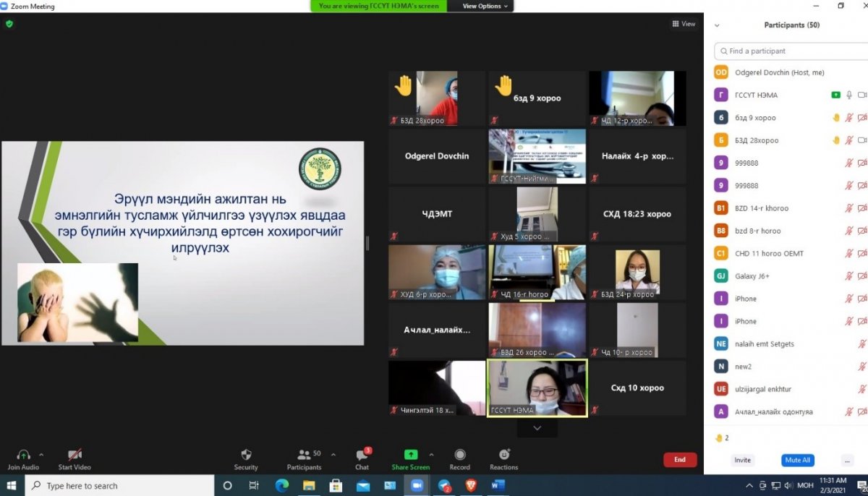This screenshot has width=868, height=496.
Task: Click the Record icon
Action: click(x=459, y=455)
